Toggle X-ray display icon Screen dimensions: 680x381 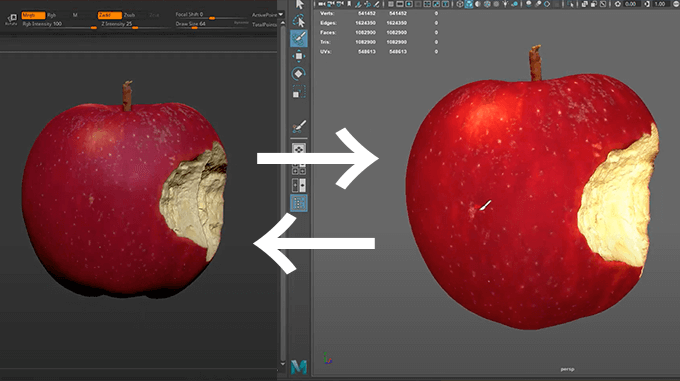click(585, 4)
